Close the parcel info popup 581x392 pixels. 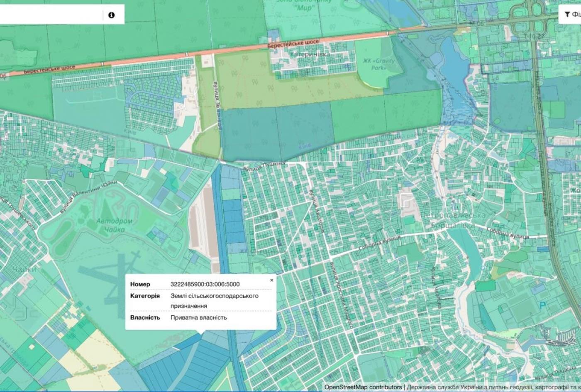[x=272, y=280]
